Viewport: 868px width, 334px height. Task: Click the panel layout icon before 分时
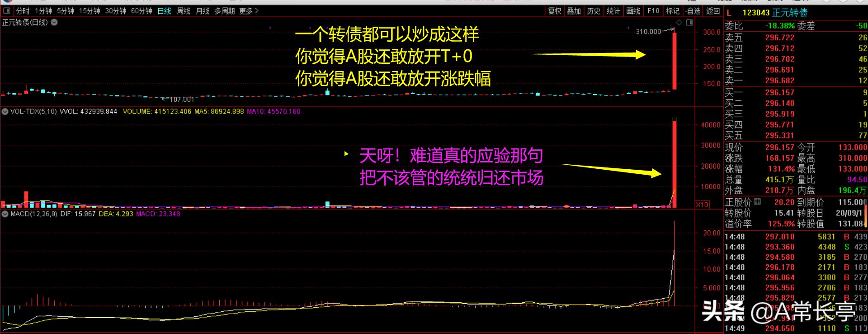pos(6,11)
